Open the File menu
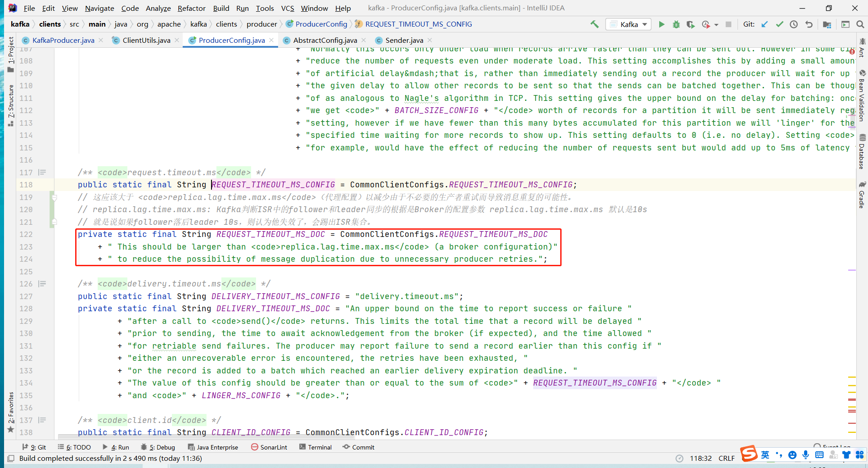Screen dimensions: 868x468 [29, 8]
